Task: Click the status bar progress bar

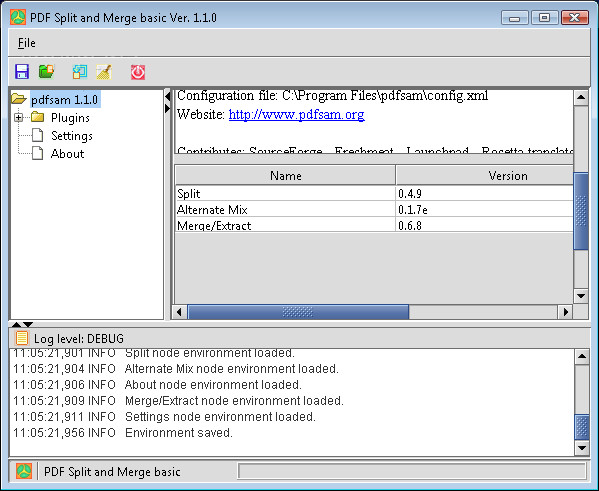Action: click(412, 471)
